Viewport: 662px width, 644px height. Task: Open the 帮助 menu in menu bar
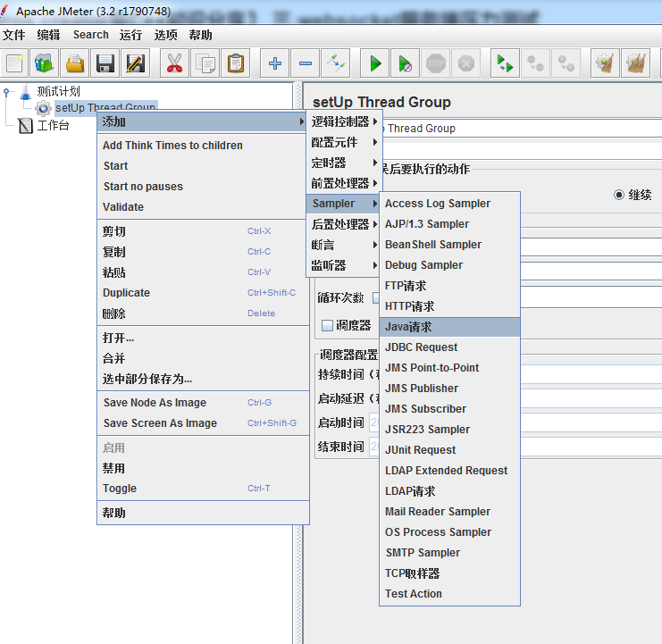pos(200,35)
